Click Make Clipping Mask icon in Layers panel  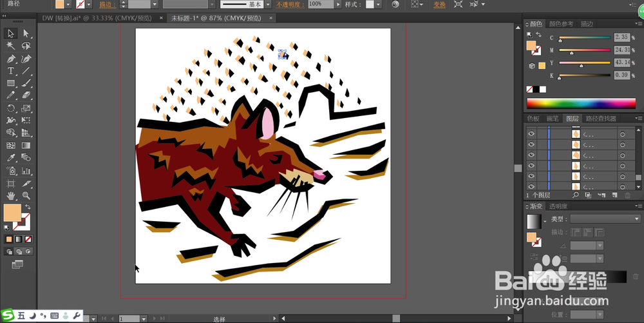pos(588,195)
